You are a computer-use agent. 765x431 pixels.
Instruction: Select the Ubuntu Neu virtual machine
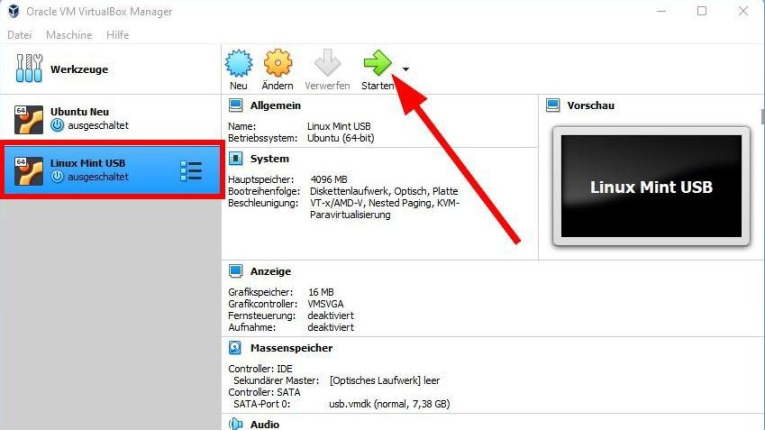tap(110, 119)
